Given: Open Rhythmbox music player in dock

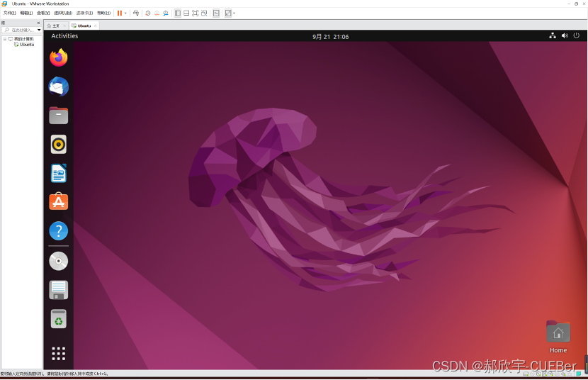Looking at the screenshot, I should coord(59,145).
